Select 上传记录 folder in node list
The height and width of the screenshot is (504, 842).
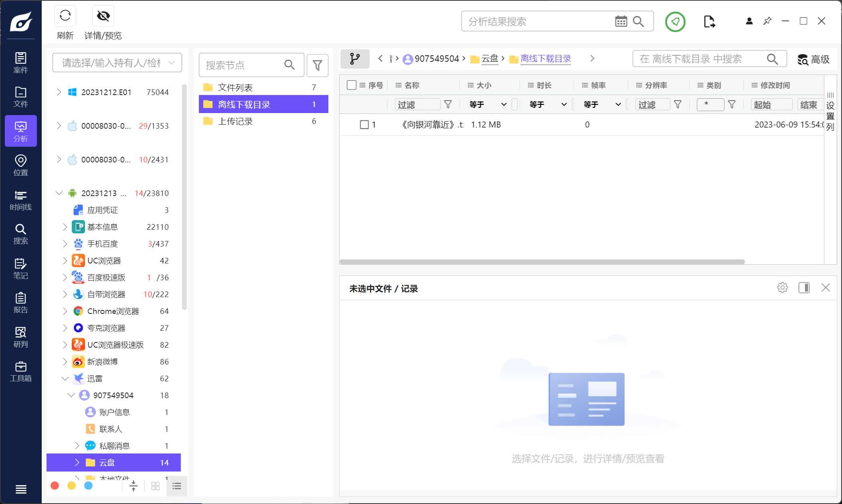tap(235, 121)
